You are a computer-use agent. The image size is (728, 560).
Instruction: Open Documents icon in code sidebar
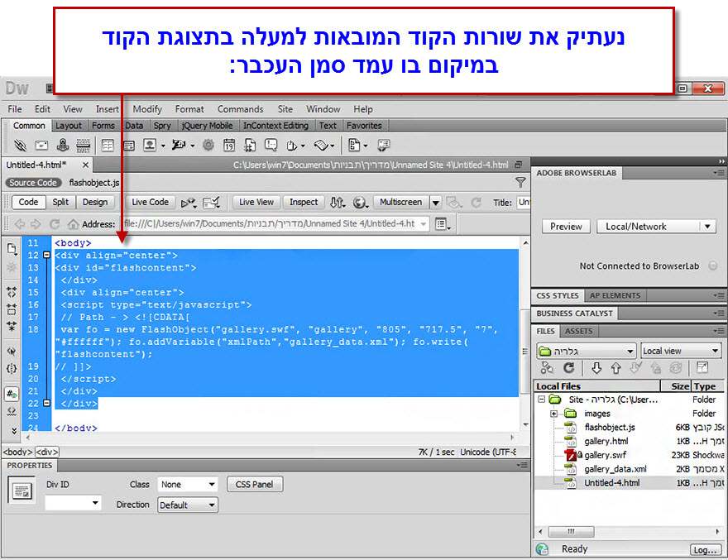pos(12,249)
